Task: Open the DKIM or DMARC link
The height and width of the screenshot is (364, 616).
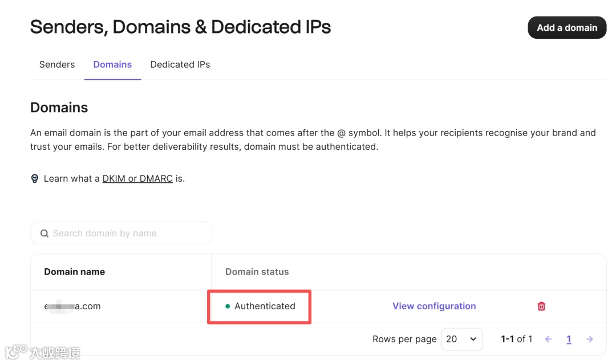Action: click(x=137, y=178)
